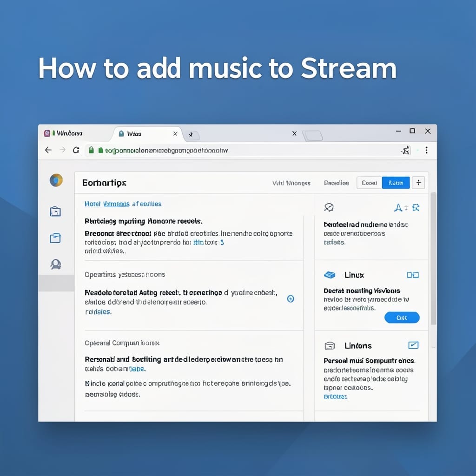Click the X next to the new tab shape
This screenshot has height=476, width=476.
294,133
